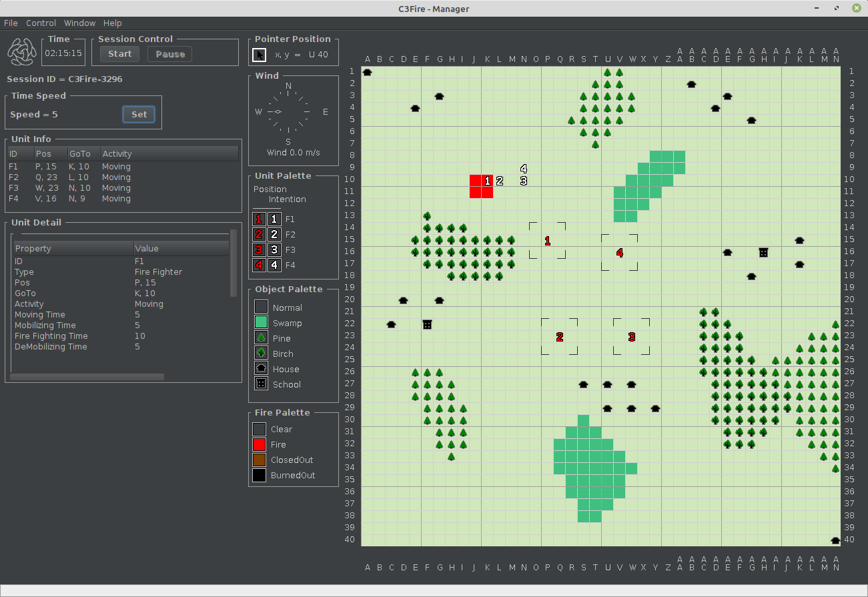Click red unit 2 marker on map
This screenshot has height=597, width=868.
560,337
